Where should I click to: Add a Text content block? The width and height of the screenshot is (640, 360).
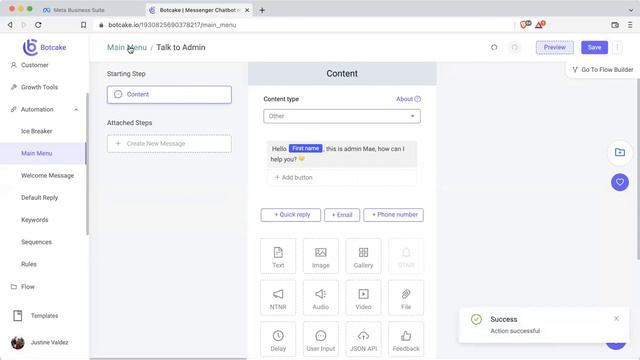[278, 256]
